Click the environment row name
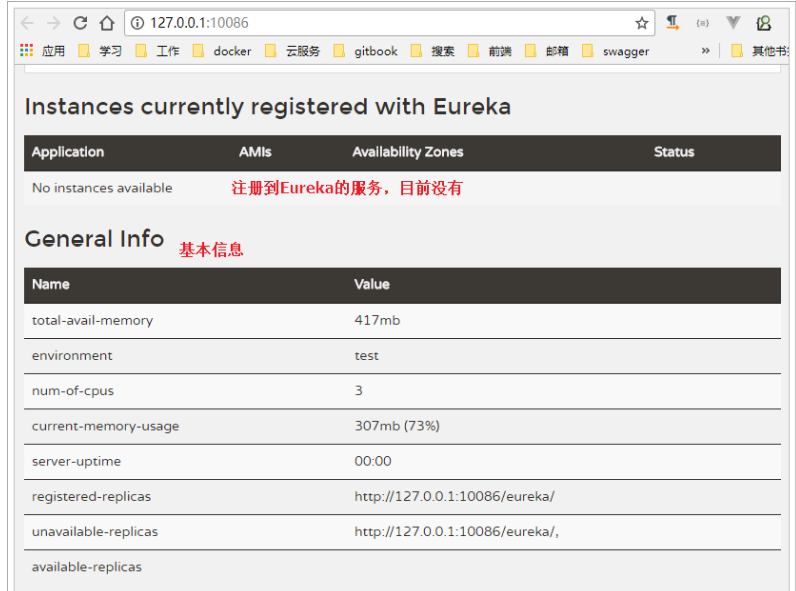This screenshot has width=796, height=591. pos(72,355)
